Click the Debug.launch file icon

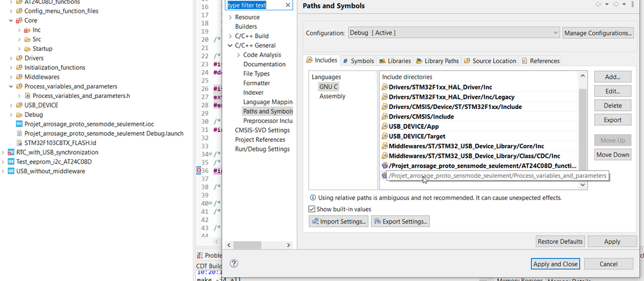(x=19, y=133)
